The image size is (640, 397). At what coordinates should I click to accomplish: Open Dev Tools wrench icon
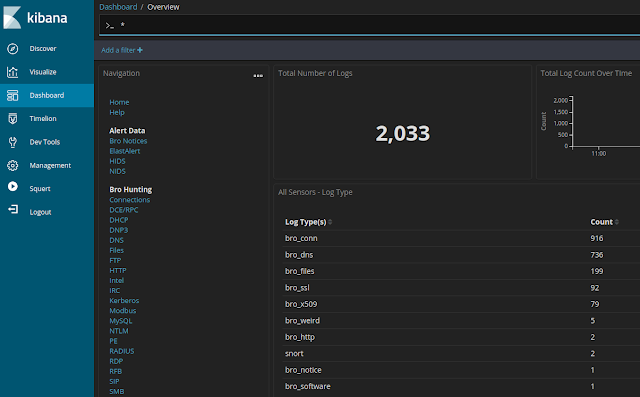pos(13,142)
